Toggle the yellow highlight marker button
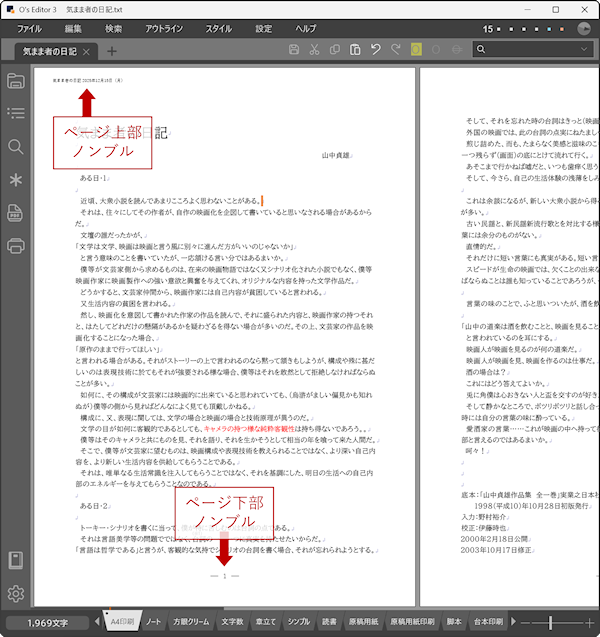The image size is (600, 637). tap(417, 50)
